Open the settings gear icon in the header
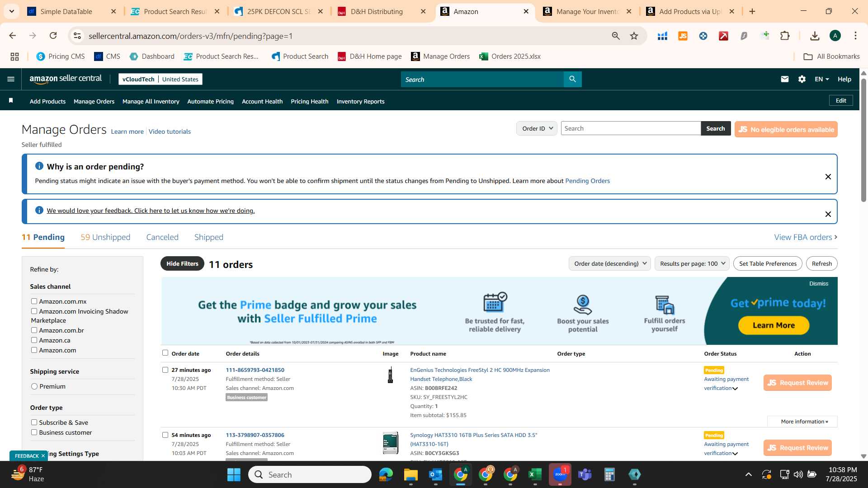The height and width of the screenshot is (488, 868). click(802, 79)
